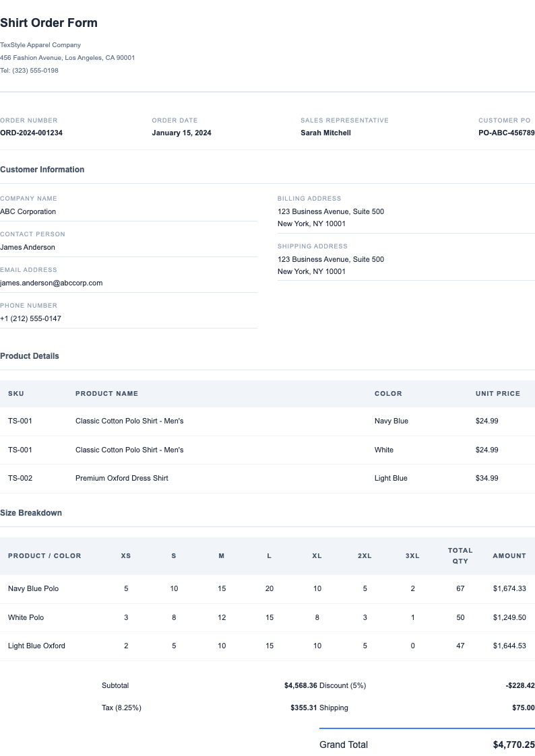
Task: Click the Billing Address field
Action: tap(330, 217)
